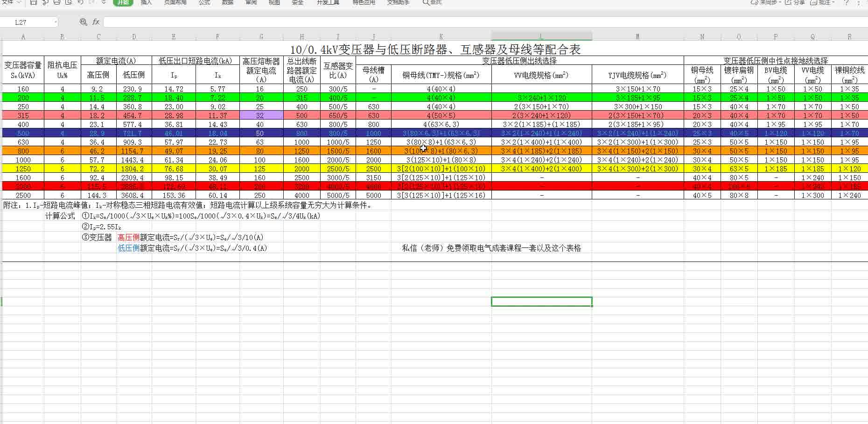Click the 1×300 VV cable cell

point(812,195)
